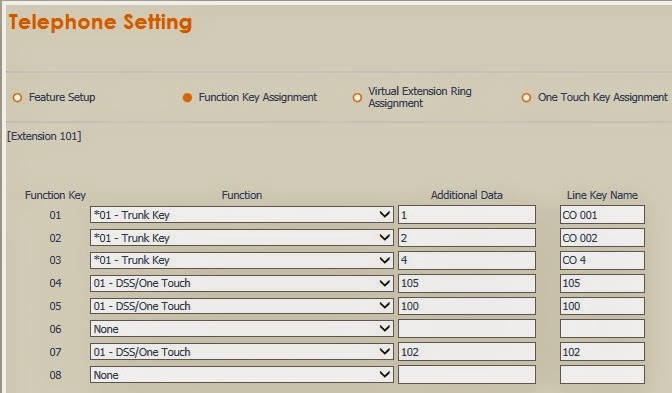
Task: Click Line Key Name field CO 002
Action: tap(602, 238)
